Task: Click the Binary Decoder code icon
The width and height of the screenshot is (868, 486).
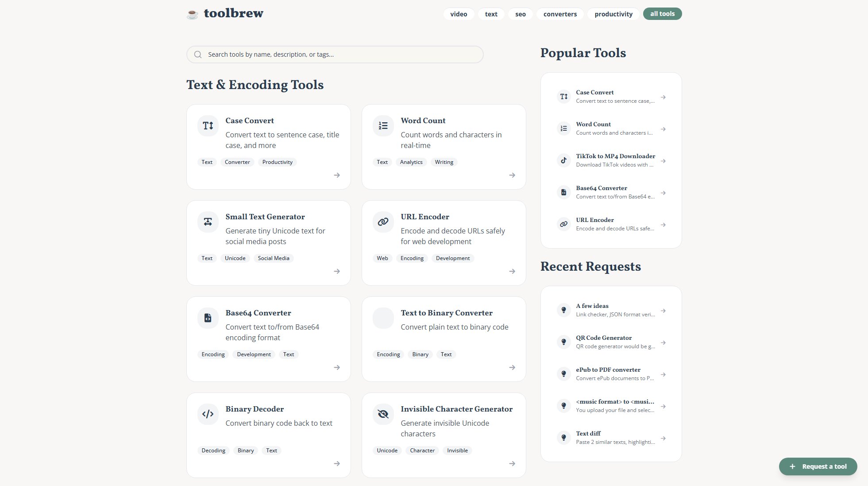Action: tap(207, 414)
